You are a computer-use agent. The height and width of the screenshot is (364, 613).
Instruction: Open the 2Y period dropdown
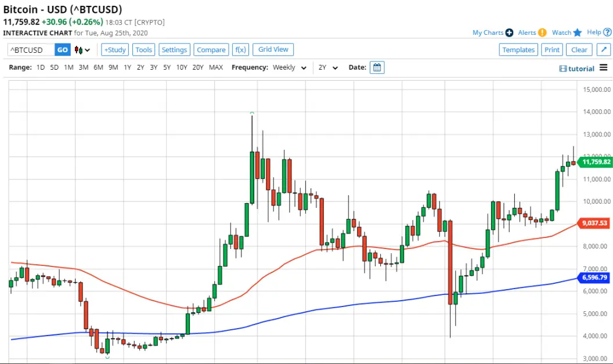pyautogui.click(x=327, y=67)
